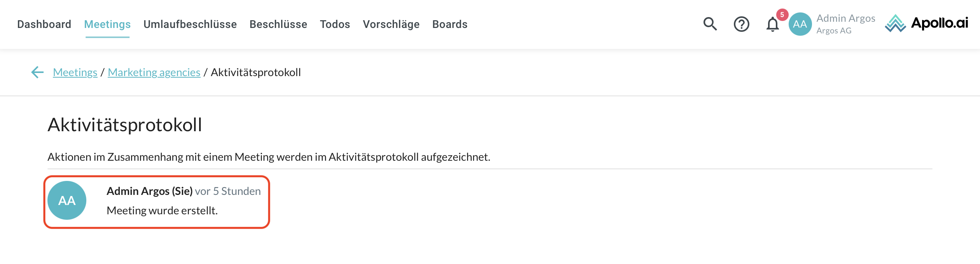This screenshot has height=264, width=980.
Task: Go to the Beschlüsse tab
Action: pos(278,24)
